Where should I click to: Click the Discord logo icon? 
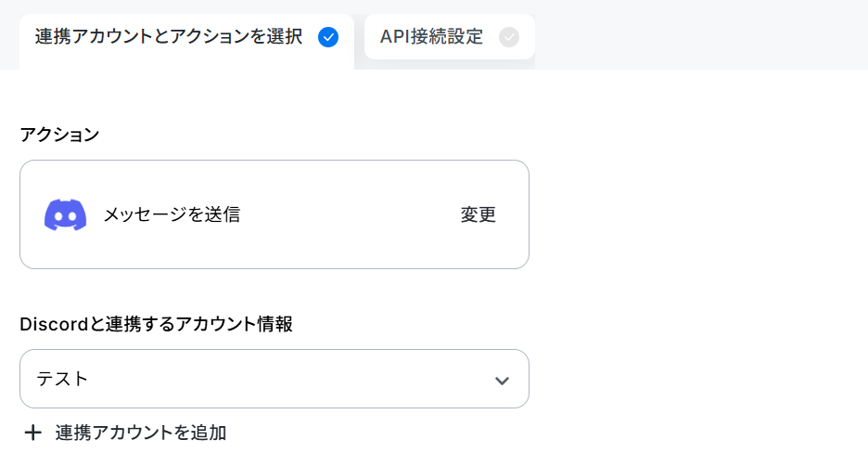coord(65,214)
